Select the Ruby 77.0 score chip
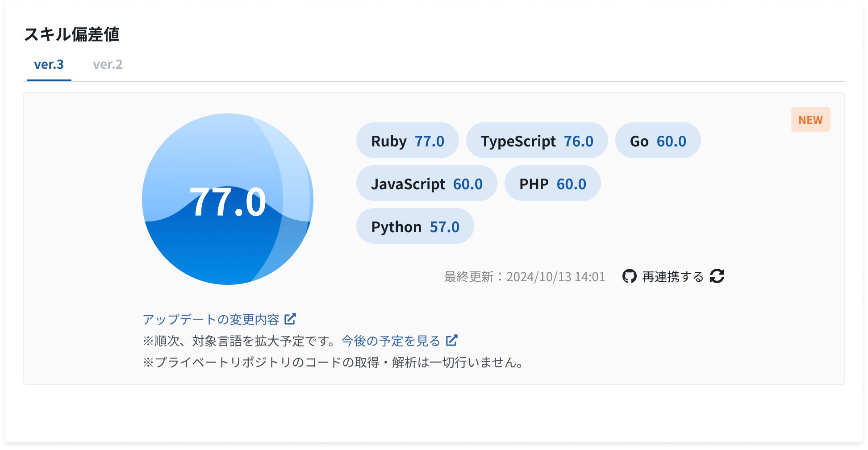This screenshot has width=868, height=450. click(407, 141)
